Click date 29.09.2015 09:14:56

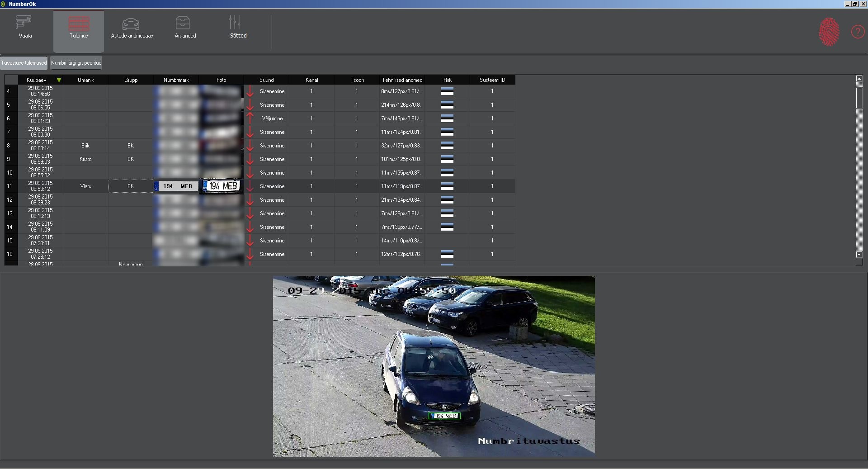41,91
